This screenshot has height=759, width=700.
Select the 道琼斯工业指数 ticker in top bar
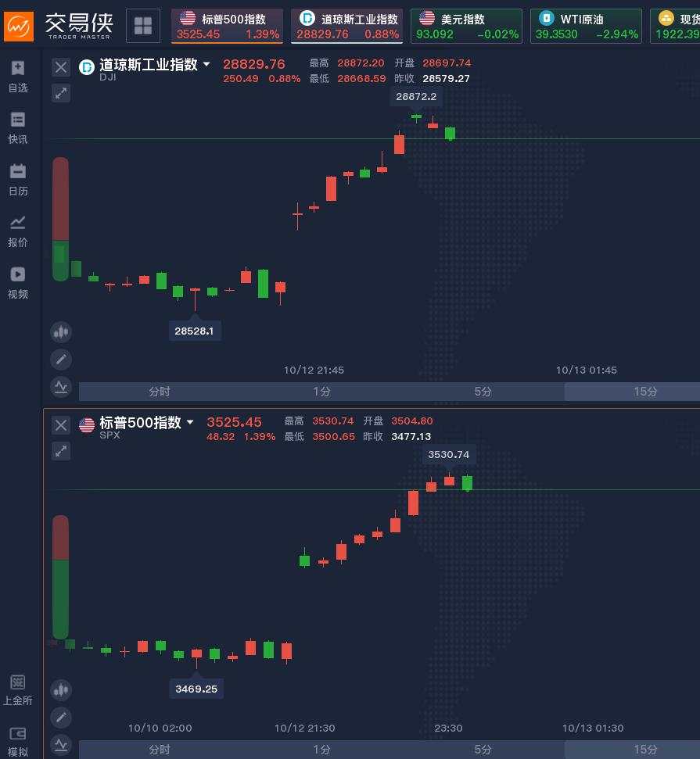[346, 26]
